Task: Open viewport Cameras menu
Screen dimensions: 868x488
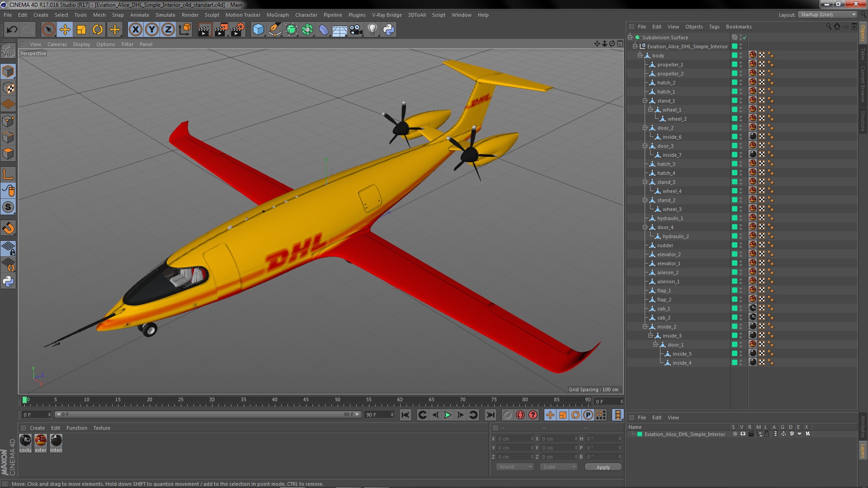Action: tap(57, 44)
